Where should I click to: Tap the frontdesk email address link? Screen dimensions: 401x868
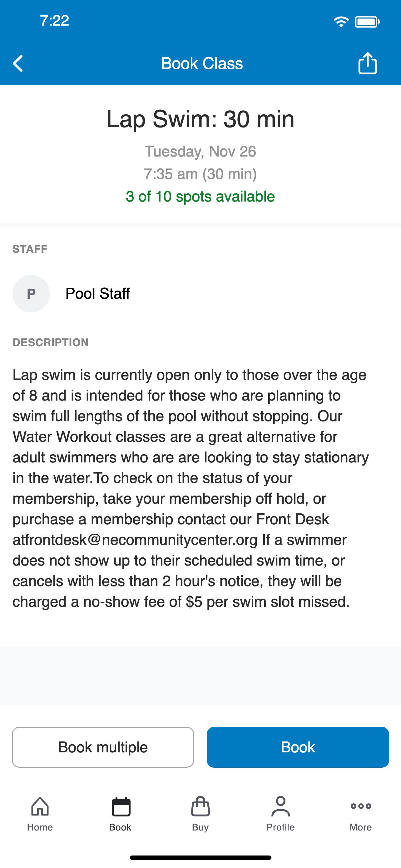coord(135,540)
